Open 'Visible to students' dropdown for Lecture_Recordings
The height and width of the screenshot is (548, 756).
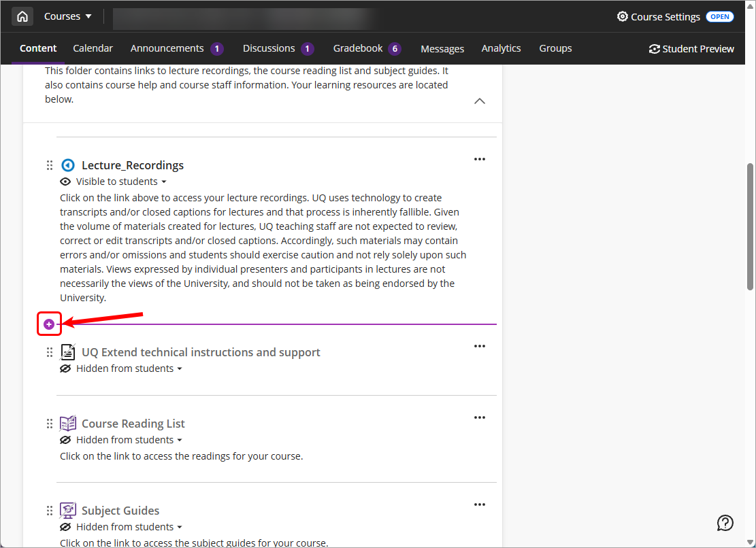(121, 182)
